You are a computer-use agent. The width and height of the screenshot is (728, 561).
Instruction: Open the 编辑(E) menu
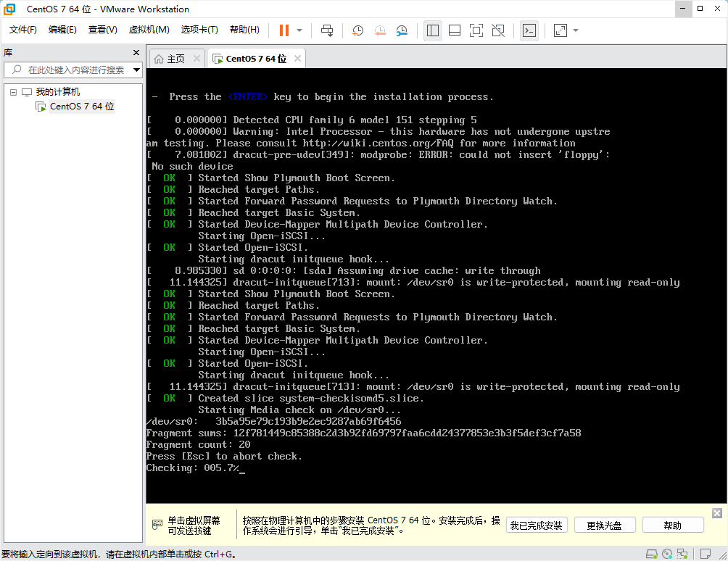(x=62, y=30)
